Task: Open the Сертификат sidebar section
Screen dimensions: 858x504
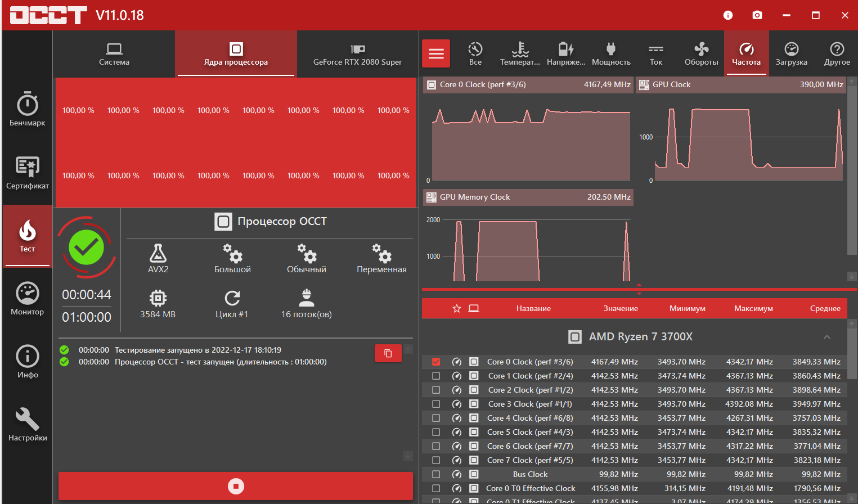Action: pos(27,173)
